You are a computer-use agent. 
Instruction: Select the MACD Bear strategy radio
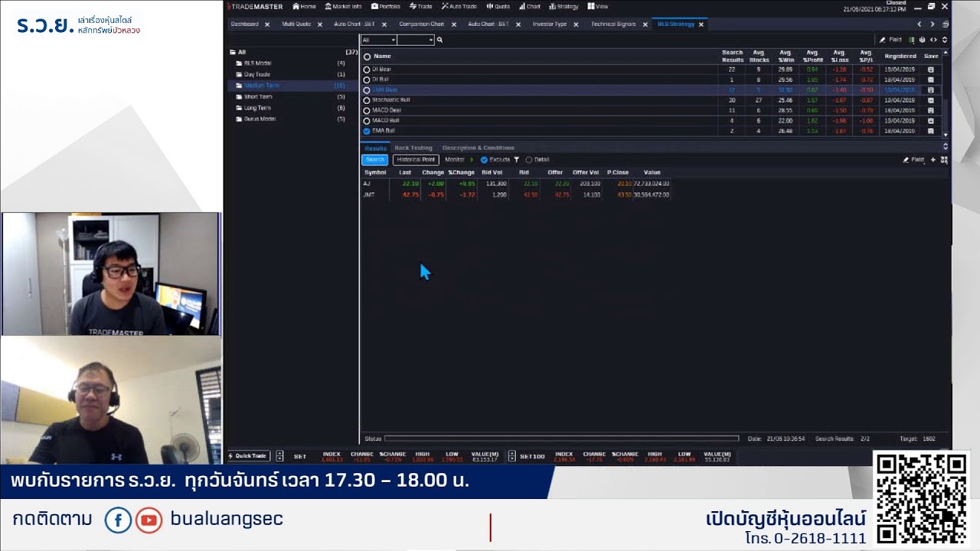click(x=367, y=110)
